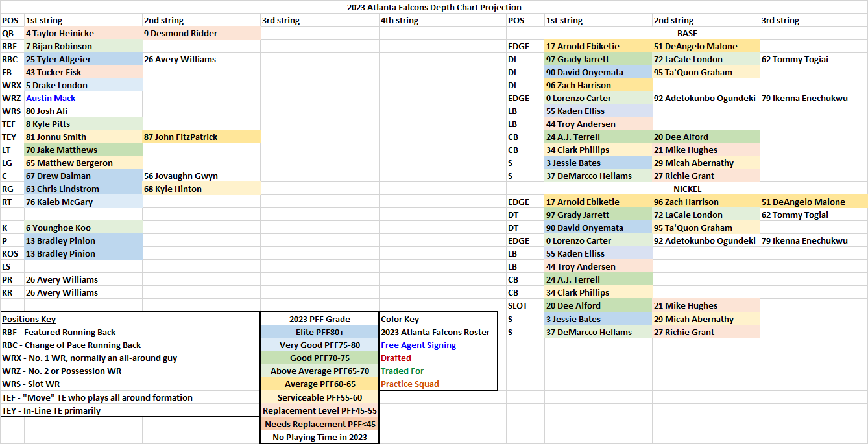The image size is (868, 444).
Task: Click 26 Avery Williams in the PR row
Action: point(83,279)
